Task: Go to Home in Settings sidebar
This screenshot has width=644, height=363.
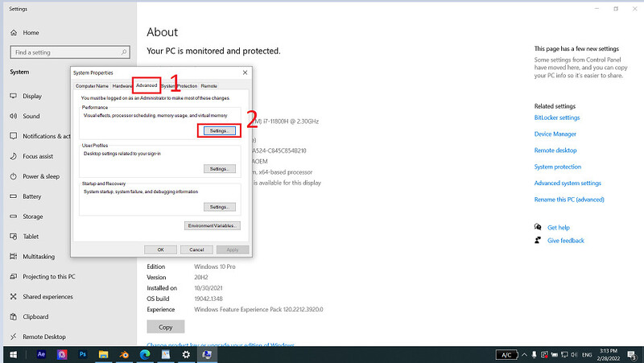Action: pyautogui.click(x=25, y=32)
